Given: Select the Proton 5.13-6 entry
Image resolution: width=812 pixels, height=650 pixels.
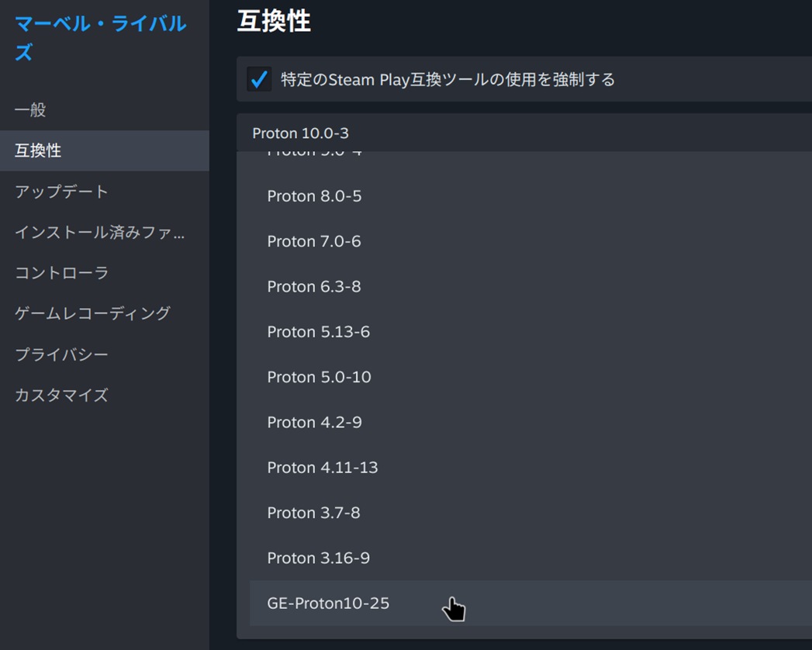Looking at the screenshot, I should click(318, 332).
